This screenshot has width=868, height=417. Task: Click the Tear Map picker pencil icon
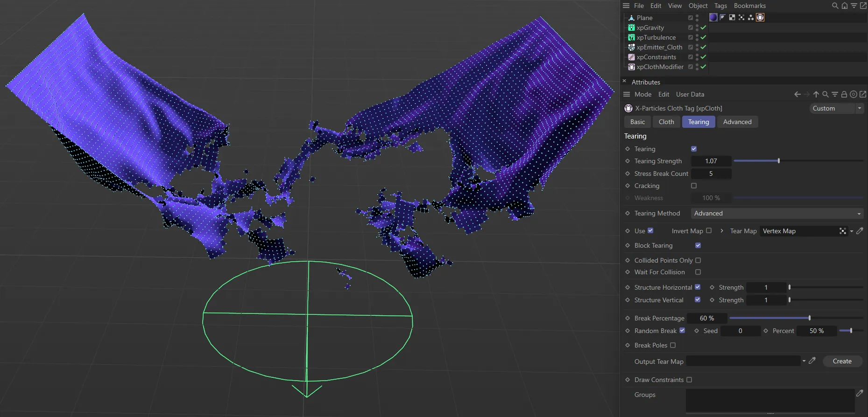860,231
